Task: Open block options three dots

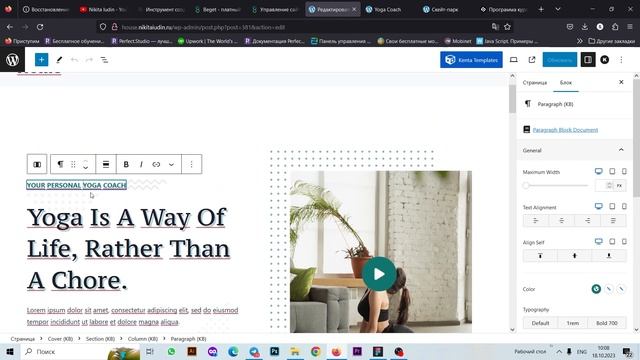Action: (191, 164)
